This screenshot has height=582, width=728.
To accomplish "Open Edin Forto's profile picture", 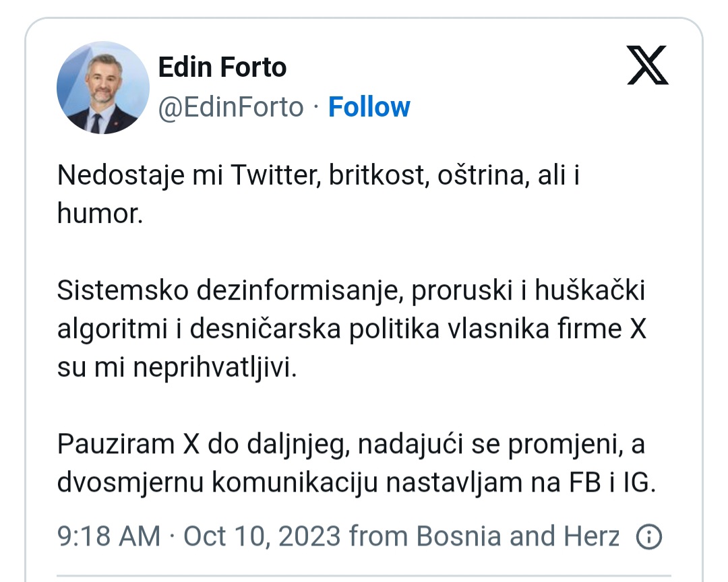I will coord(103,88).
